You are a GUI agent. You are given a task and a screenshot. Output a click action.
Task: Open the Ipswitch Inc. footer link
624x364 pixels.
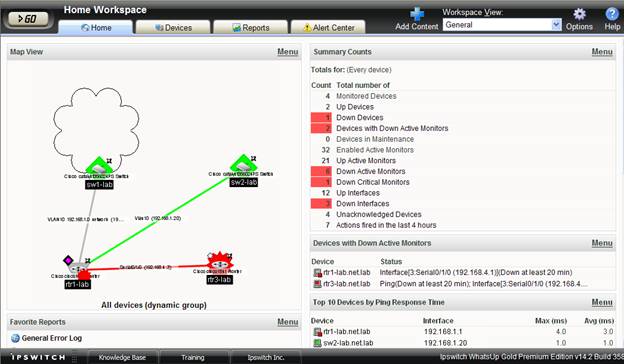(266, 357)
